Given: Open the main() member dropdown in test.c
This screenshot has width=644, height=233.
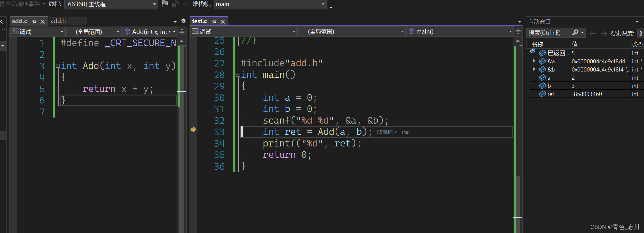Looking at the screenshot, I should pyautogui.click(x=460, y=32).
